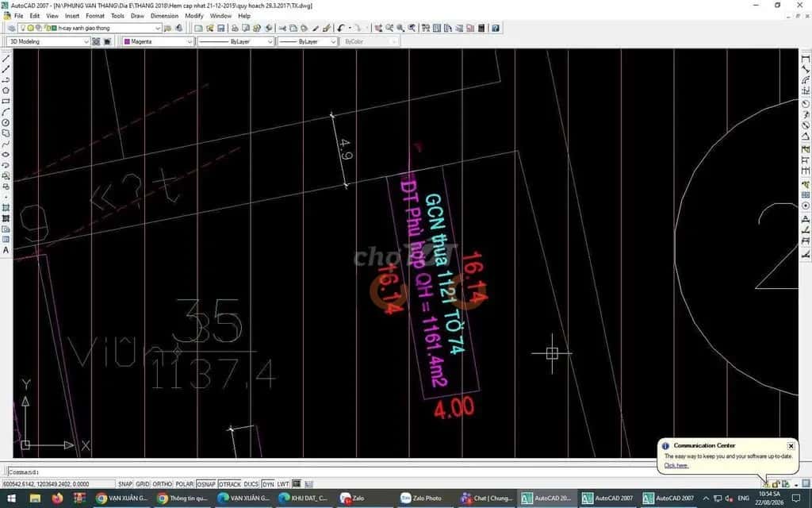Toggle LWT lineweight display
812x508 pixels.
(x=283, y=483)
